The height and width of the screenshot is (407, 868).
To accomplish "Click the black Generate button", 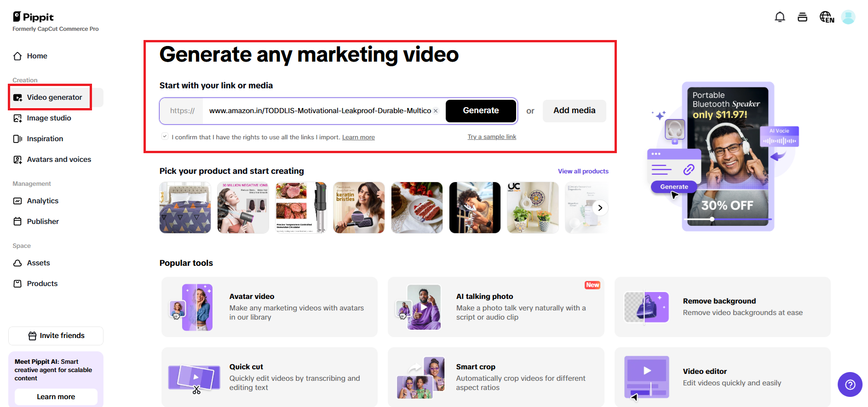I will click(x=481, y=111).
